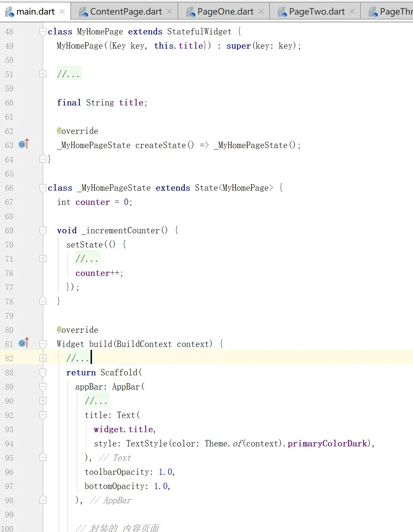This screenshot has width=413, height=532.
Task: Click 'int counter = 0;' declaration
Action: [x=95, y=202]
